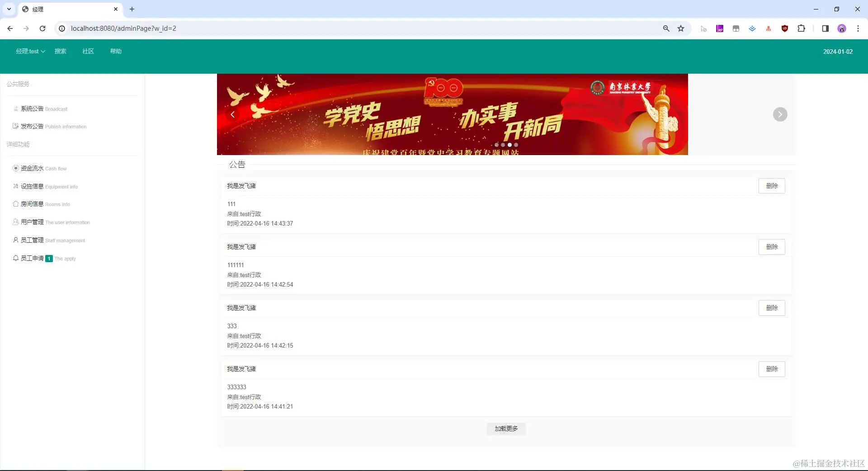
Task: Open 资金流水 Cash flow
Action: pyautogui.click(x=40, y=169)
